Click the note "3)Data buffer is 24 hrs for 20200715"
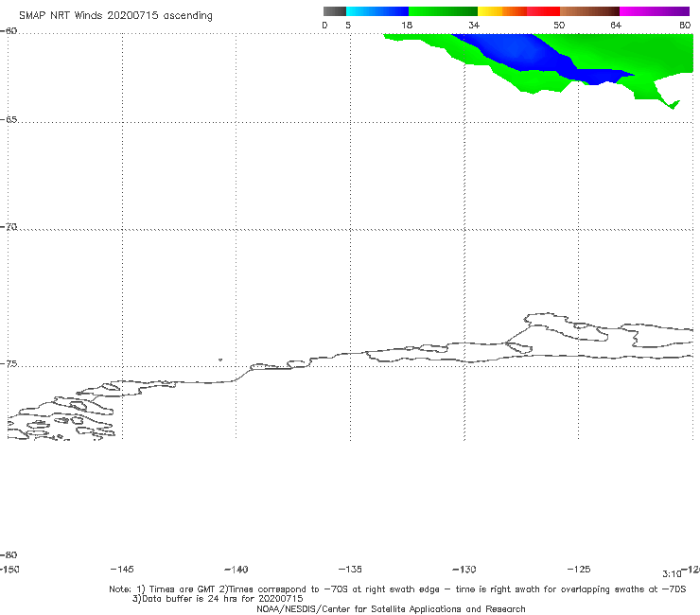The image size is (700, 615). coord(218,599)
